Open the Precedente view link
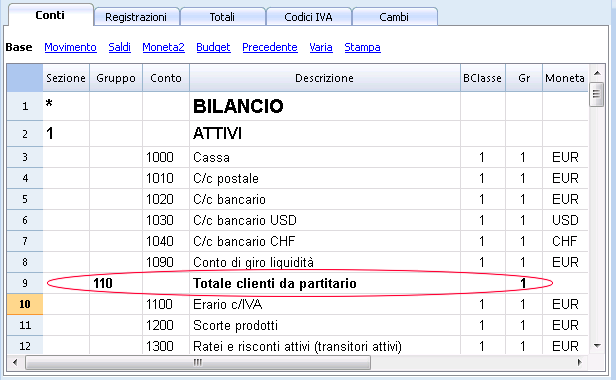This screenshot has height=380, width=616. [x=270, y=47]
